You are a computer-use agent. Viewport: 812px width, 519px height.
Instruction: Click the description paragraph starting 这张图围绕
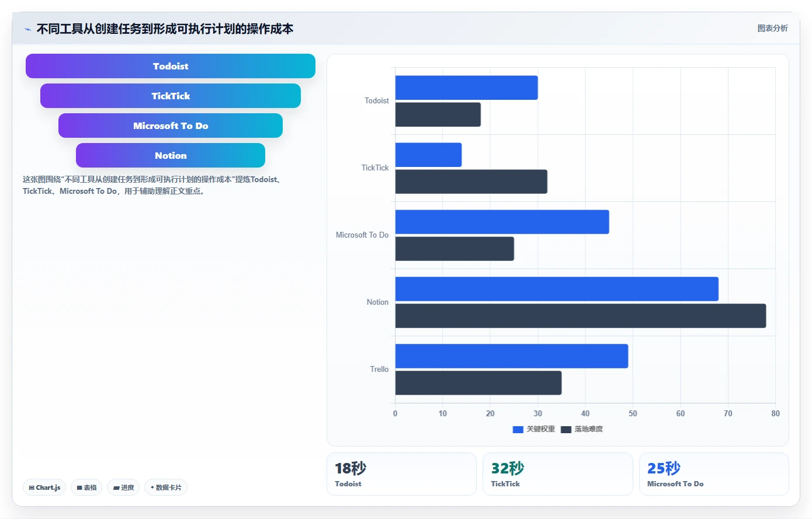pyautogui.click(x=152, y=185)
